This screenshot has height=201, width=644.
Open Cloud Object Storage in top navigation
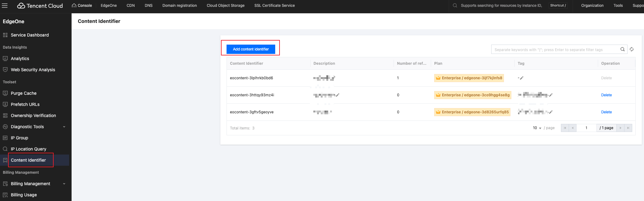point(226,6)
